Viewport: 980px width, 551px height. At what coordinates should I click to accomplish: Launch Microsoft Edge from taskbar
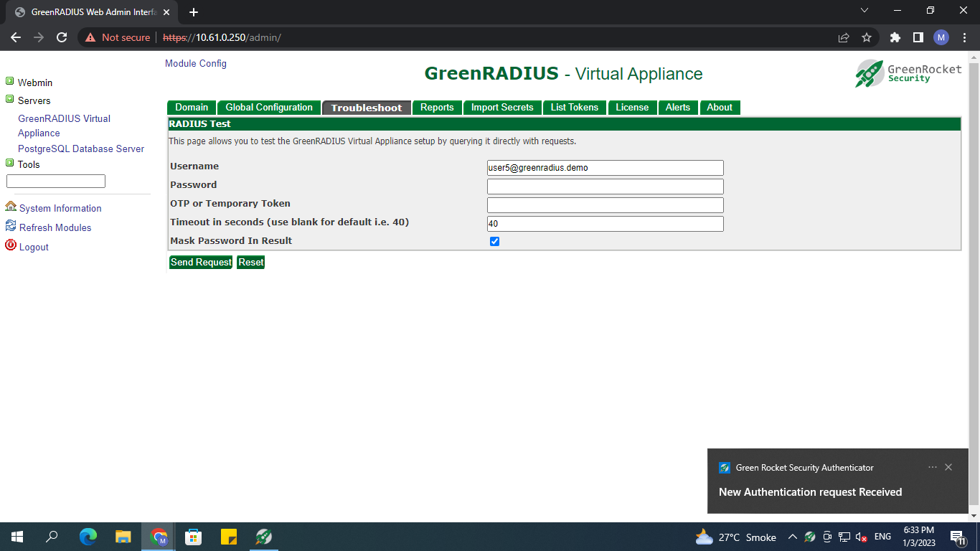click(x=88, y=537)
